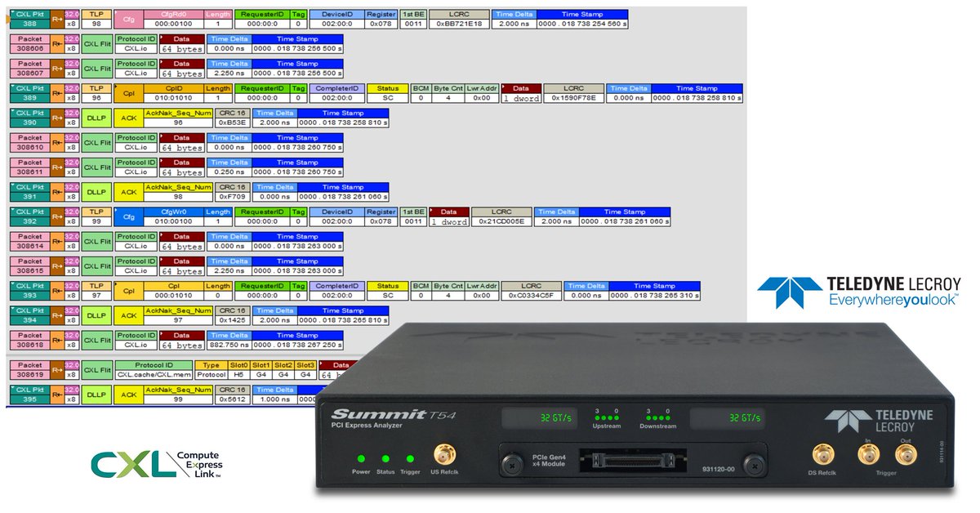Click the TLP 98 cell
Viewport: 980px width, 513px height.
tap(96, 20)
